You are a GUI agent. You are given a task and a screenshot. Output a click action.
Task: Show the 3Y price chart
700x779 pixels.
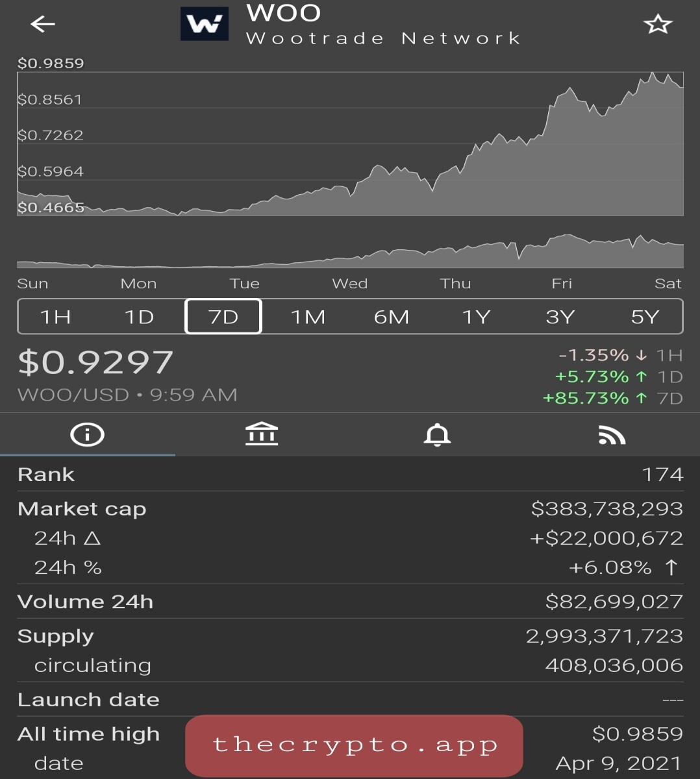click(560, 317)
